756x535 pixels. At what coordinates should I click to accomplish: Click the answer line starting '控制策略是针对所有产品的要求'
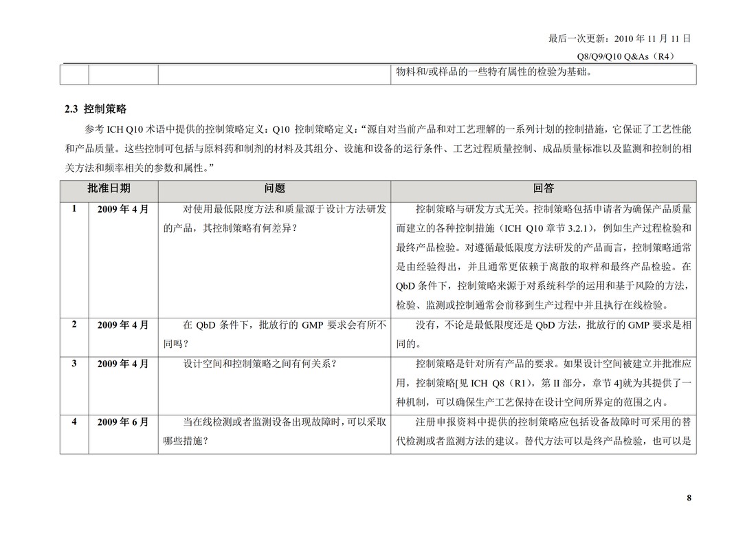click(x=553, y=364)
